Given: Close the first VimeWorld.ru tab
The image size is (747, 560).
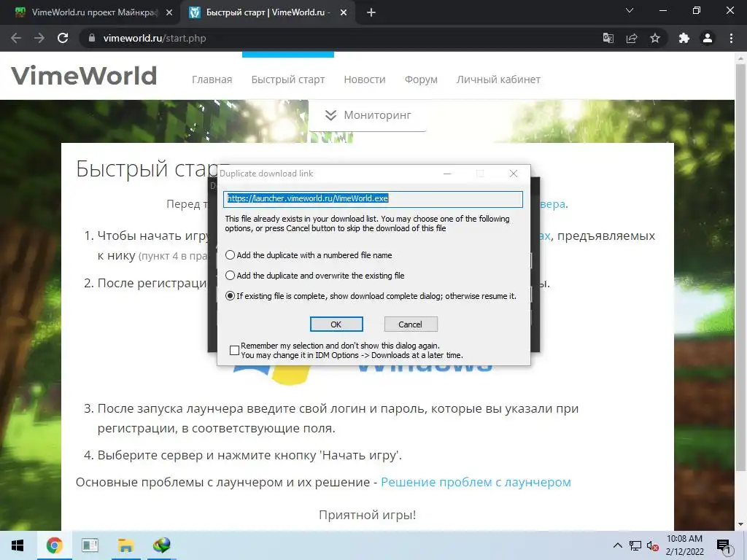Looking at the screenshot, I should [x=169, y=13].
